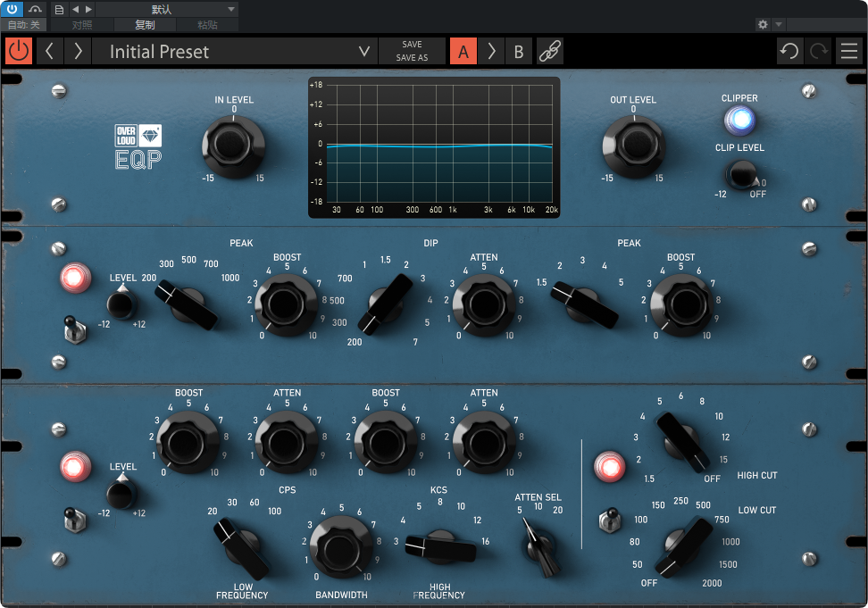The width and height of the screenshot is (868, 608).
Task: Click the 200–1000 PEAK frequency selector
Action: pyautogui.click(x=187, y=305)
